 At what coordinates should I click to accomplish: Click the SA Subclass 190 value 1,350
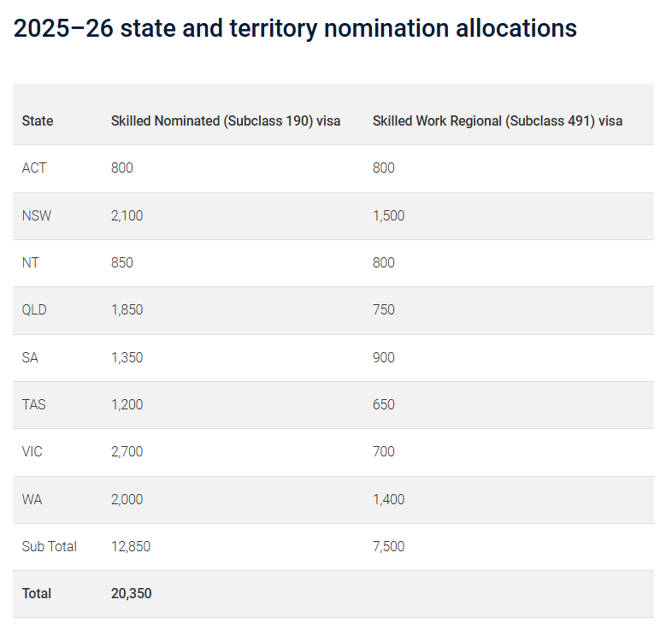[x=127, y=357]
